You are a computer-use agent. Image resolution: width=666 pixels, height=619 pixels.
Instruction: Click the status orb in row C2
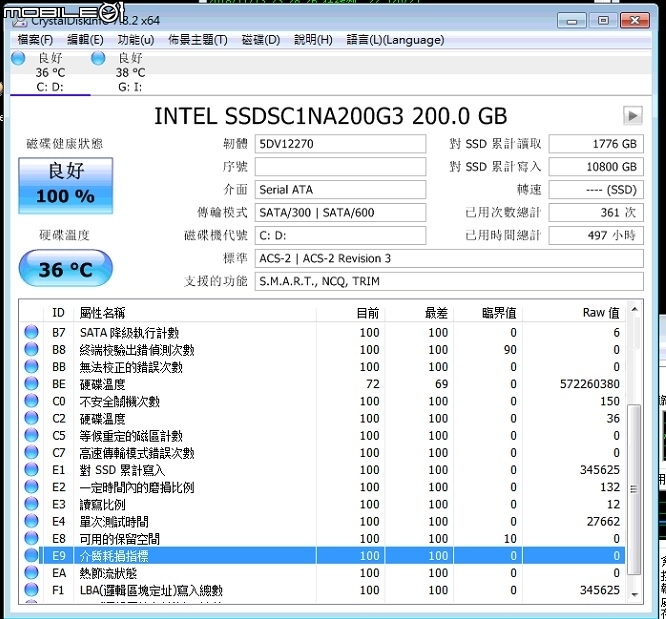click(x=31, y=418)
